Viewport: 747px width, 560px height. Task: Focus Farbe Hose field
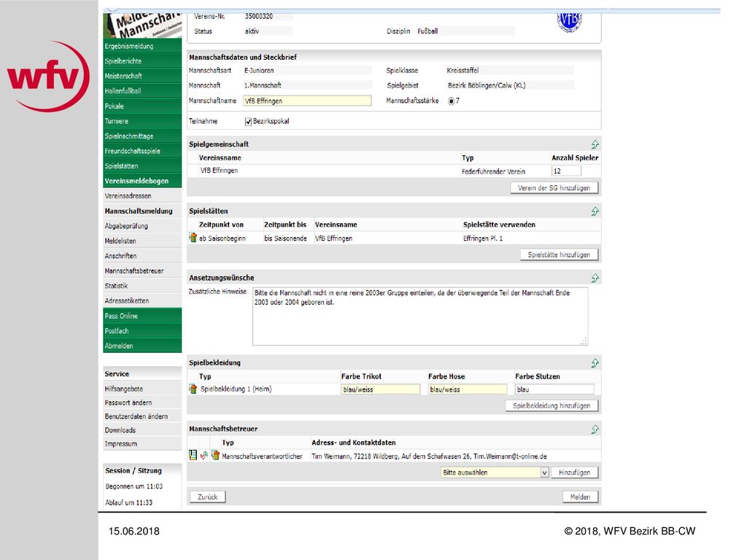point(468,389)
